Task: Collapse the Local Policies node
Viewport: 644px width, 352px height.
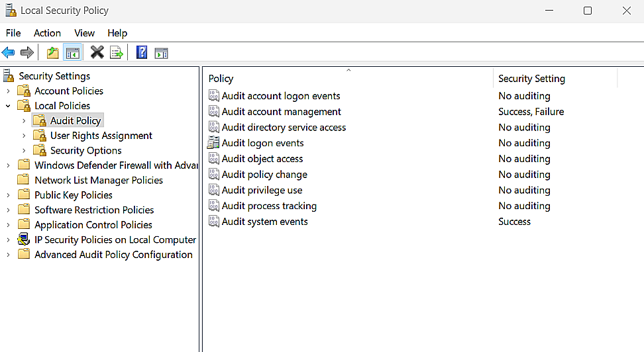Action: (8, 106)
